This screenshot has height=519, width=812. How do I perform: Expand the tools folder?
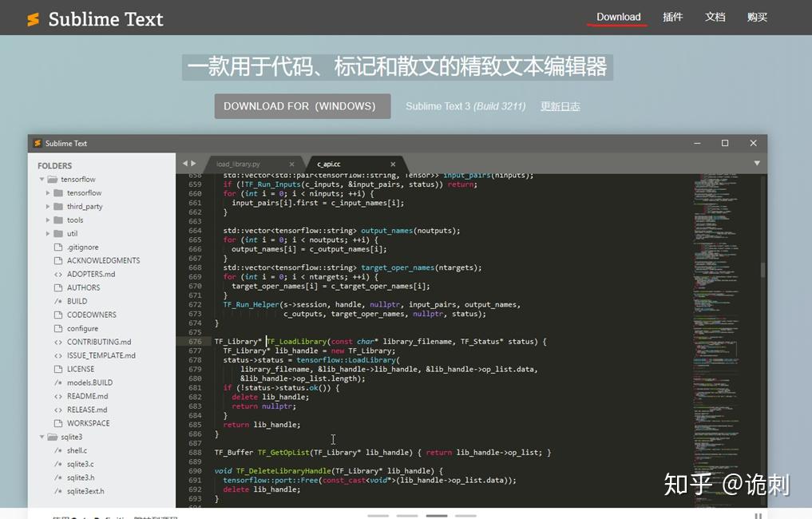click(48, 220)
